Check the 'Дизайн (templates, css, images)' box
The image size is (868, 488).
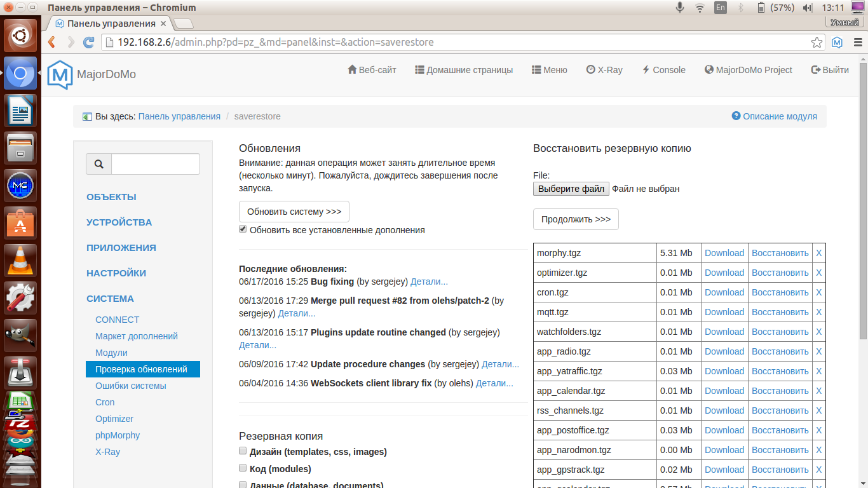coord(243,451)
